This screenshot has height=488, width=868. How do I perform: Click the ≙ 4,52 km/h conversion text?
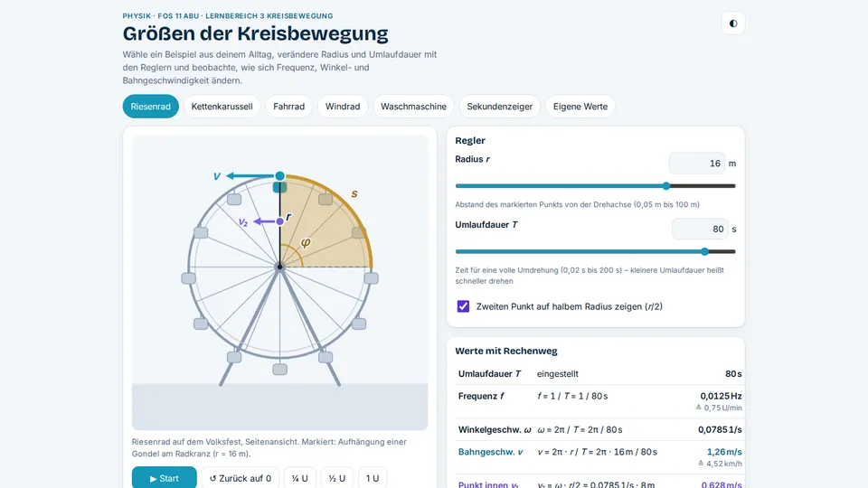[720, 464]
